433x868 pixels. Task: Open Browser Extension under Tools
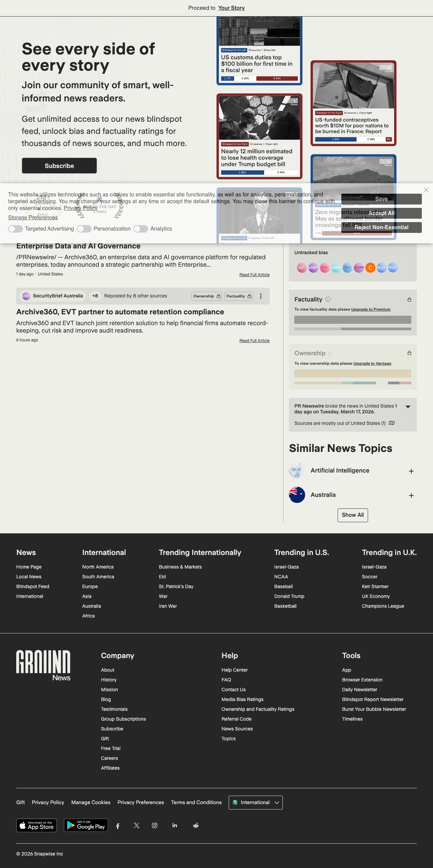tap(362, 680)
